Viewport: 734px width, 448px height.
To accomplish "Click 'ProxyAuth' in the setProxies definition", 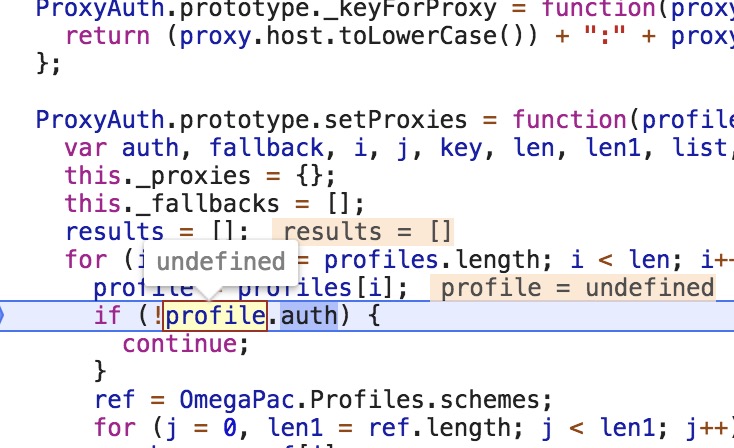I will tap(100, 120).
